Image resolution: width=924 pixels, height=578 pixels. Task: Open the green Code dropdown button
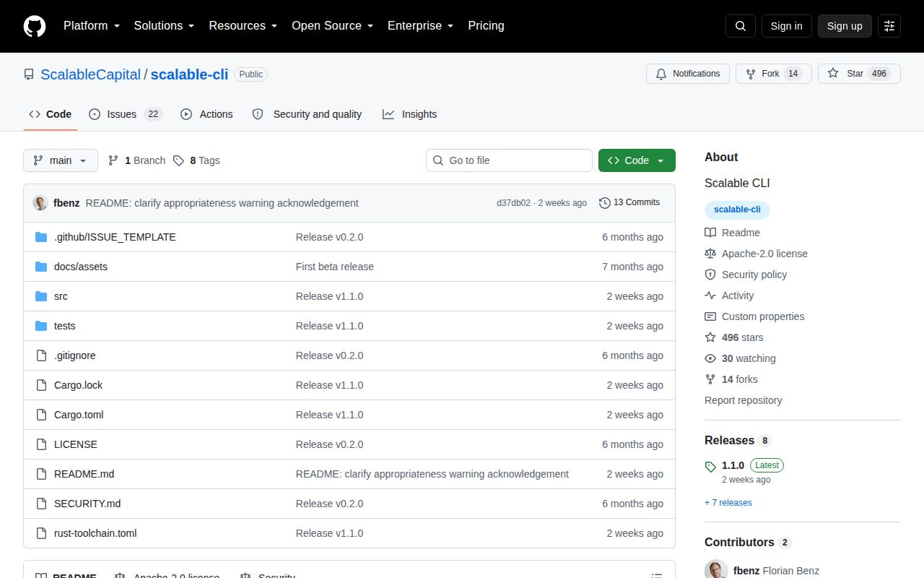point(637,160)
